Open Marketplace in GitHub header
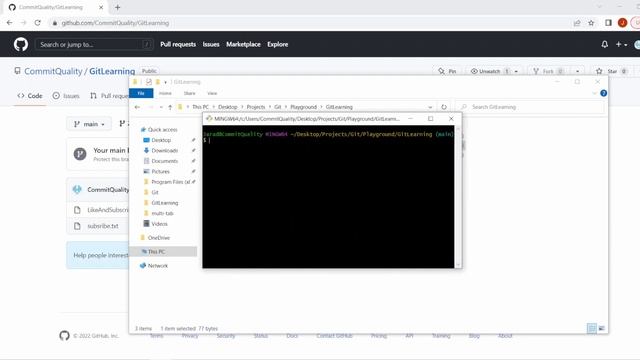The height and width of the screenshot is (360, 640). coord(243,44)
